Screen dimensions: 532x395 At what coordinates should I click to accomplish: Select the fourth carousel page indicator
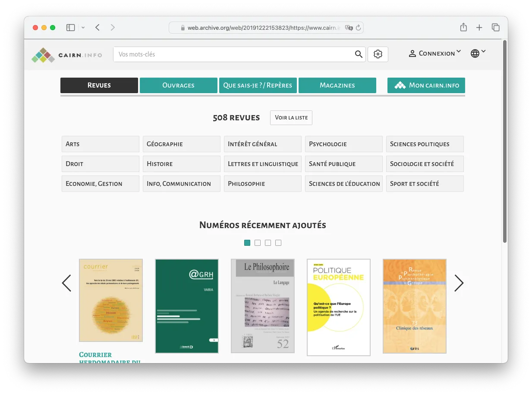278,243
